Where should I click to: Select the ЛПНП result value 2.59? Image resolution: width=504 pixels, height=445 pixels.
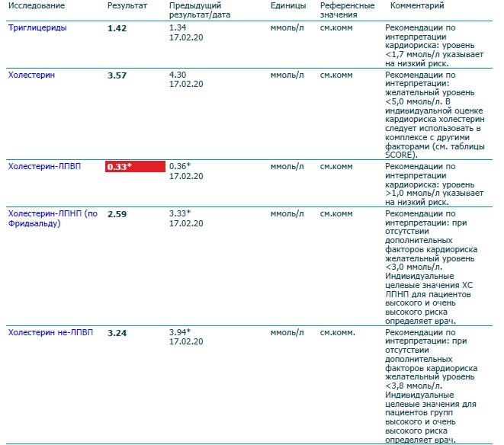117,214
